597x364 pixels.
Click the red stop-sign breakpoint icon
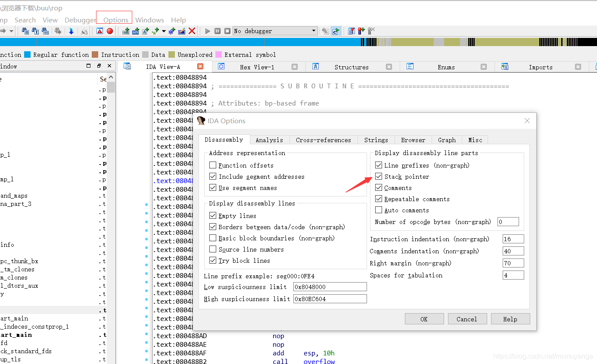tap(110, 31)
